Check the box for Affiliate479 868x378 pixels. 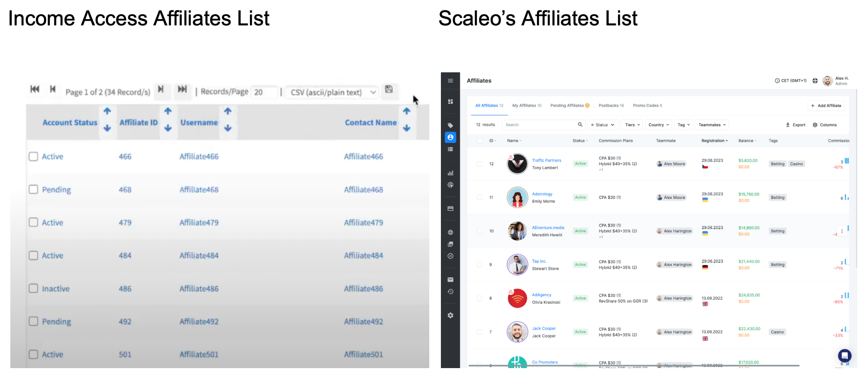click(34, 222)
